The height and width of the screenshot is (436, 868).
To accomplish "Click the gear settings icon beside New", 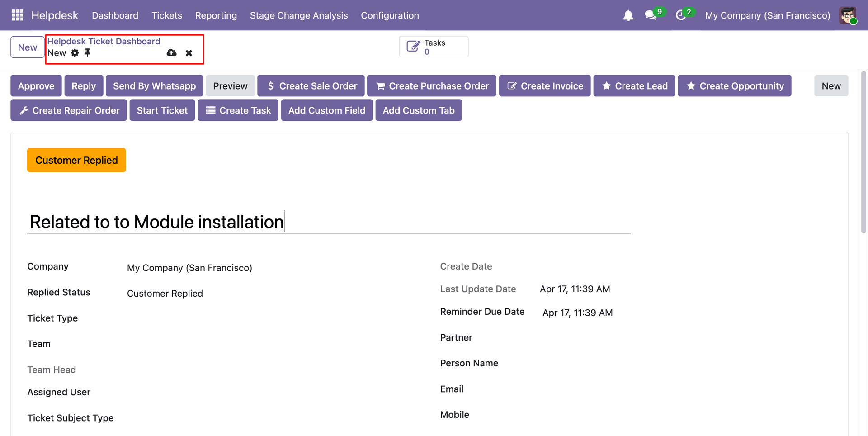I will click(75, 53).
